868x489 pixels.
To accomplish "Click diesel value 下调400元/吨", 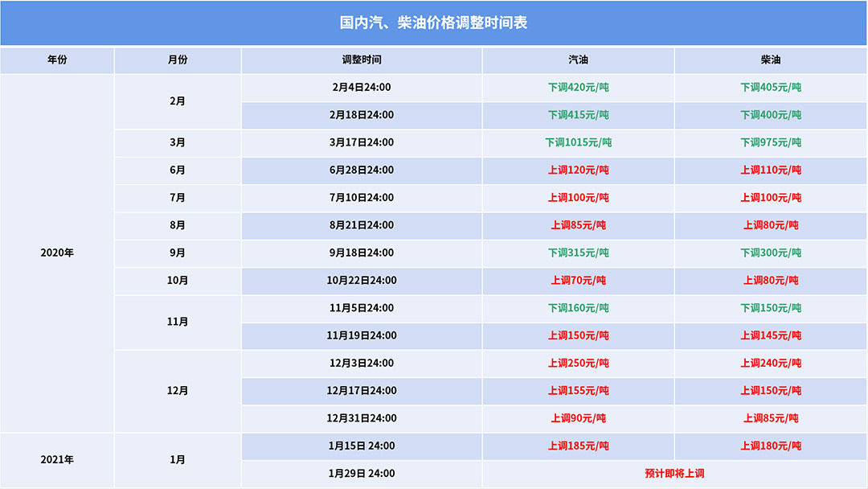I will [771, 115].
